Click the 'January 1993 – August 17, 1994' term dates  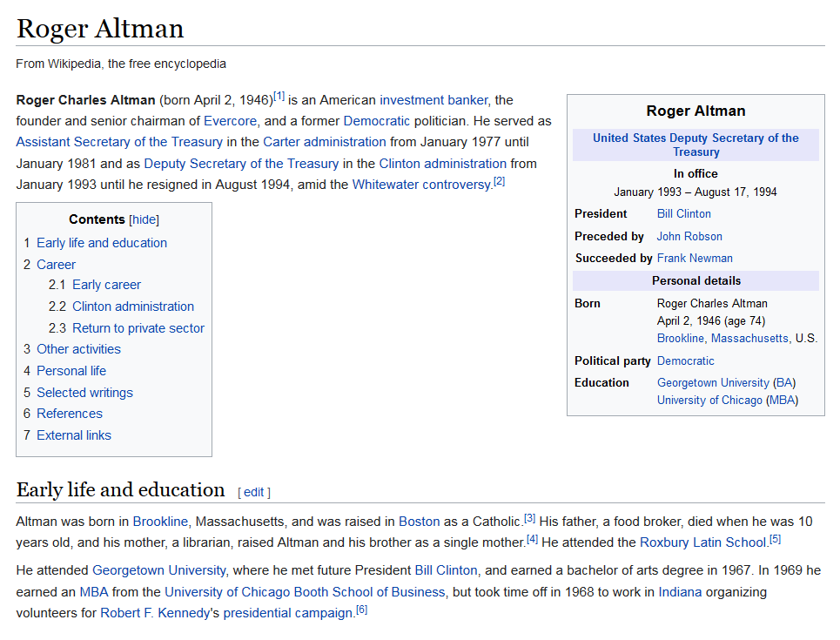[x=696, y=192]
